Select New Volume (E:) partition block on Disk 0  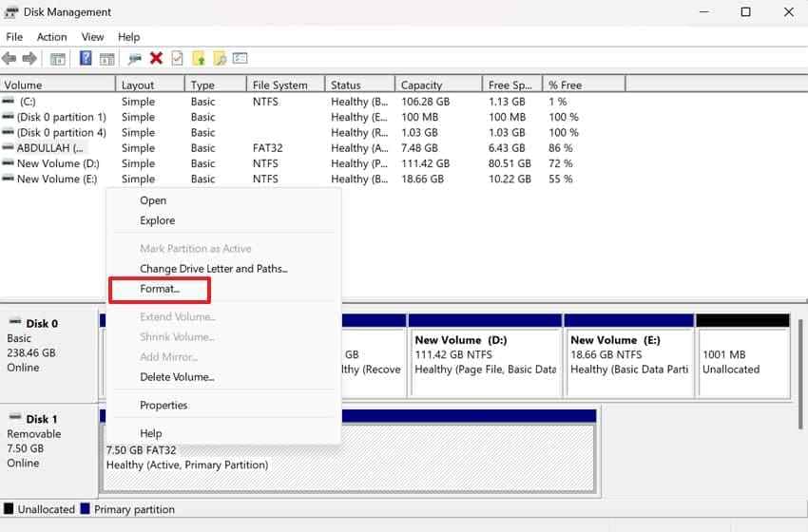(x=629, y=355)
